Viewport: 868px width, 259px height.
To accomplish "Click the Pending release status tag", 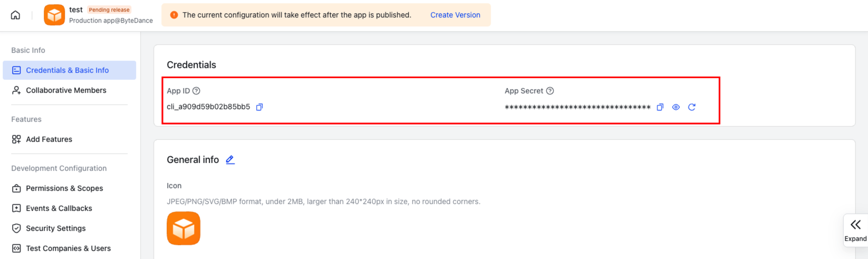I will pos(109,9).
